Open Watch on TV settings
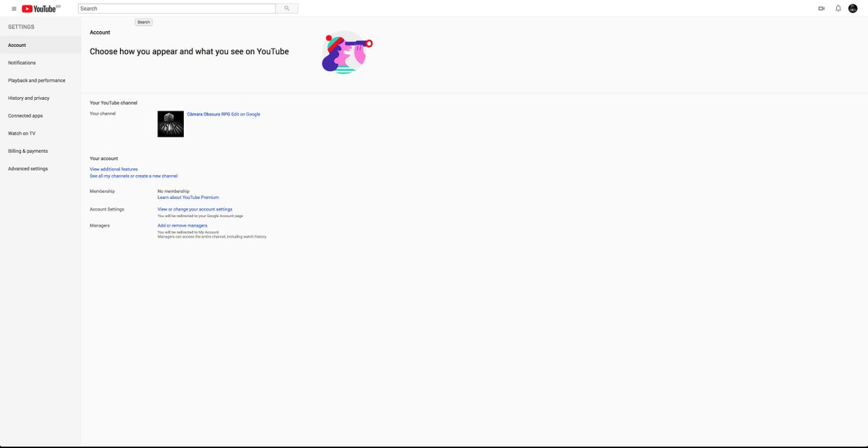 [x=41, y=133]
